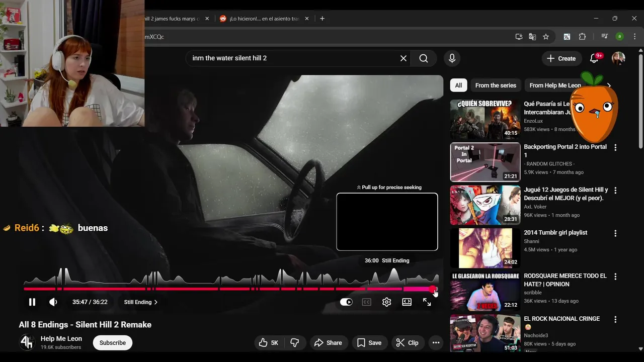The image size is (644, 362).
Task: Open 2014 Tumblr girl playlist thumbnail
Action: tap(485, 248)
